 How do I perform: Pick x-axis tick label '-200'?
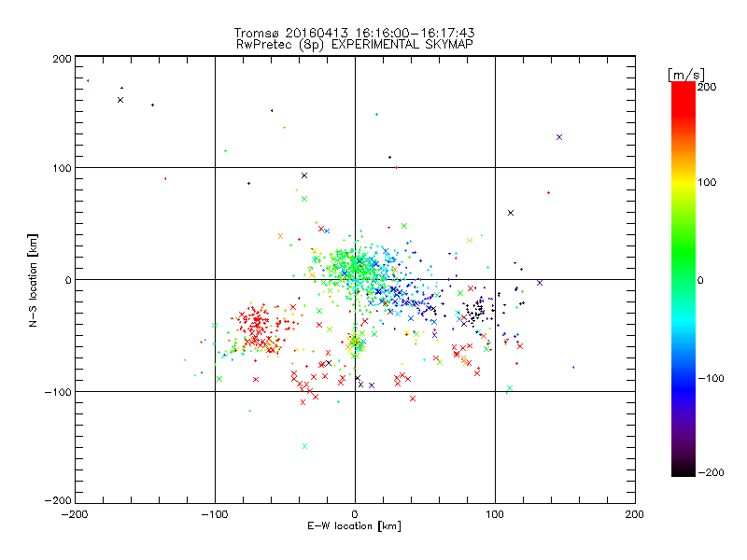[75, 514]
